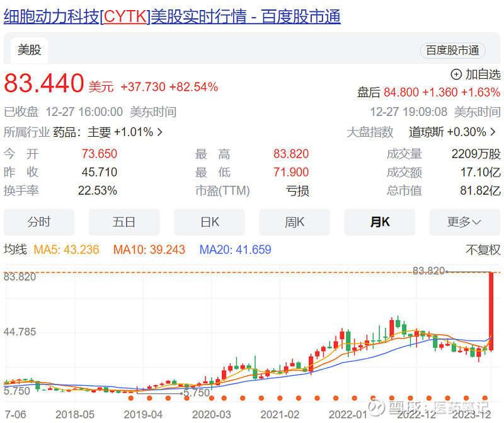This screenshot has width=504, height=423.
Task: Switch to the 日K daily chart tab
Action: pyautogui.click(x=209, y=222)
